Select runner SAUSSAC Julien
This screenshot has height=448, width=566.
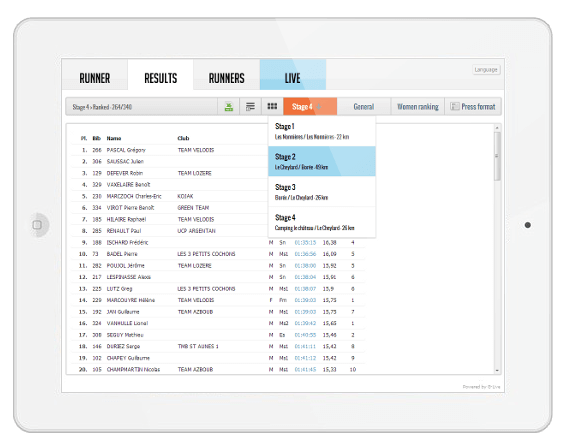[x=125, y=162]
